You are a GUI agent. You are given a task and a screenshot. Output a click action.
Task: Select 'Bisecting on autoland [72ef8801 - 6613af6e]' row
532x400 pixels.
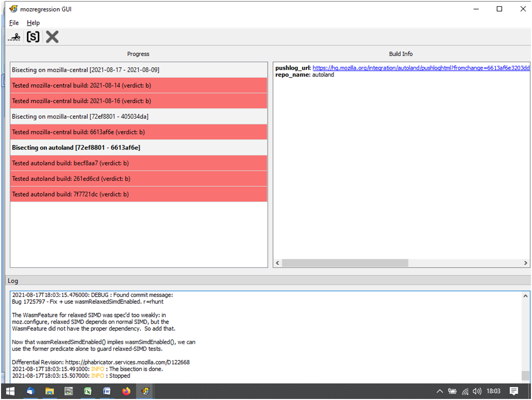pos(76,147)
